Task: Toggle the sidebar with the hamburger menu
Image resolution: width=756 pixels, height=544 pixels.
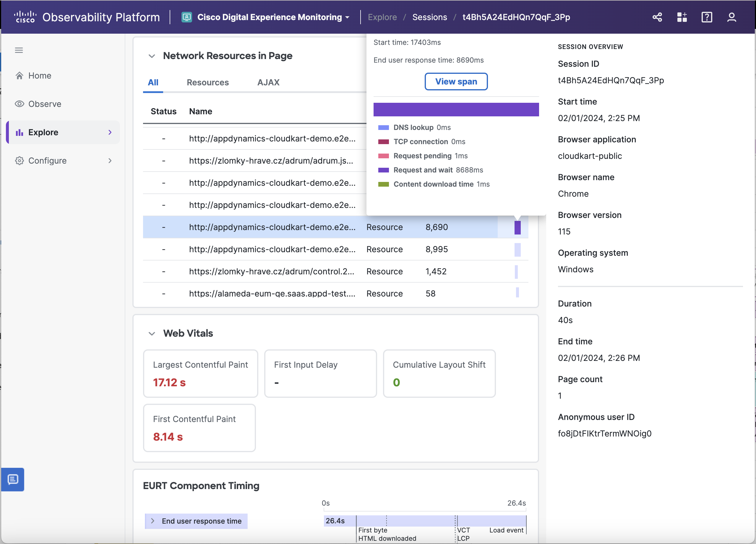Action: [x=19, y=50]
